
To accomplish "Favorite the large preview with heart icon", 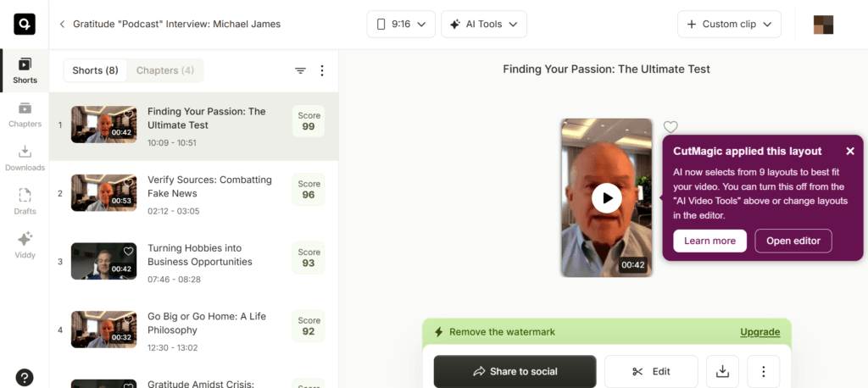I will 670,127.
